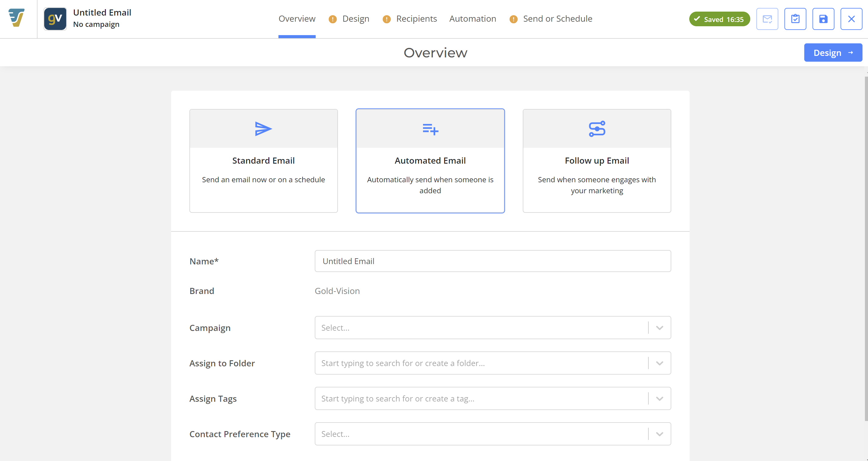Image resolution: width=868 pixels, height=461 pixels.
Task: Close the email editor with X icon
Action: (851, 19)
